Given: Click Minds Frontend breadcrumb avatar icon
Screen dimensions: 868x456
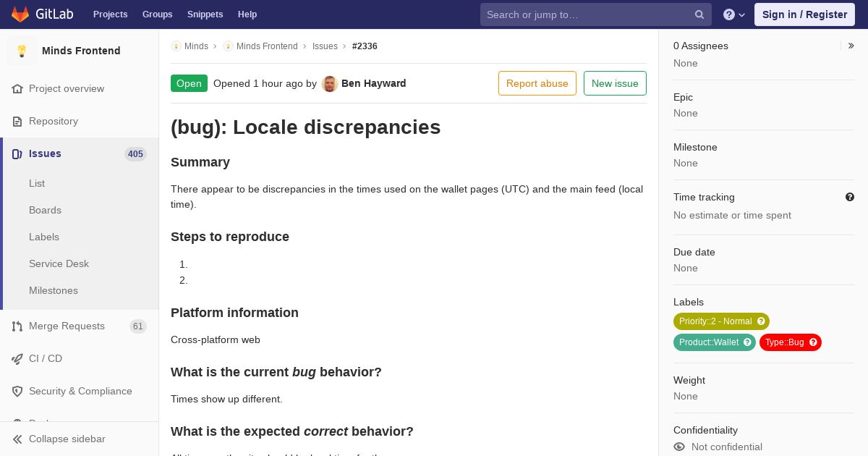Looking at the screenshot, I should (x=228, y=46).
